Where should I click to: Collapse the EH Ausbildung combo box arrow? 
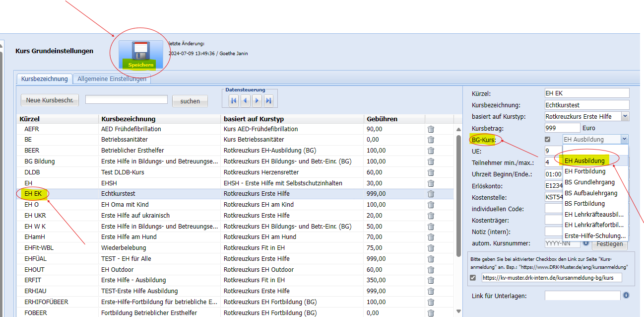[624, 140]
